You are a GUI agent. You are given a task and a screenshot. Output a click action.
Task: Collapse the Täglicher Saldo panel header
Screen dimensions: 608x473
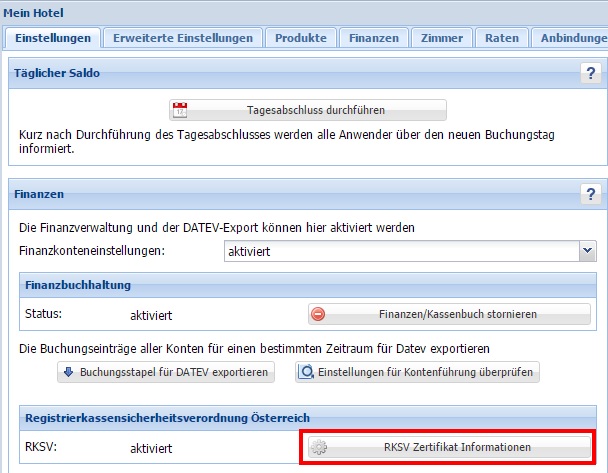tap(290, 73)
